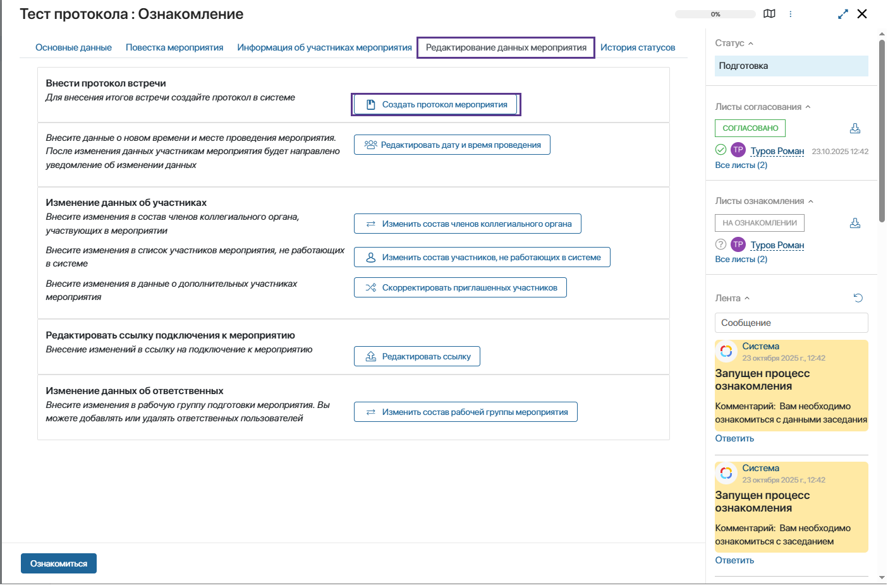Viewport: 888px width, 588px height.
Task: Collapse the Лента feed section
Action: [x=747, y=299]
